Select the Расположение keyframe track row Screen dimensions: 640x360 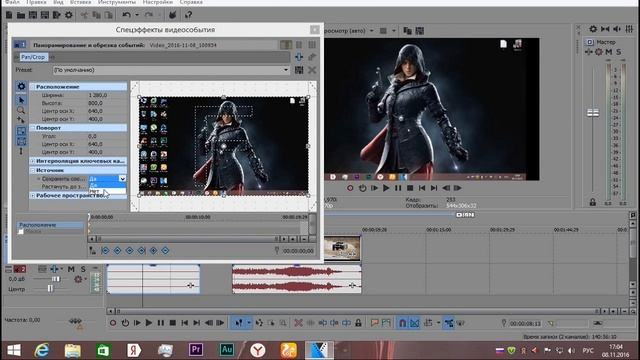click(50, 225)
